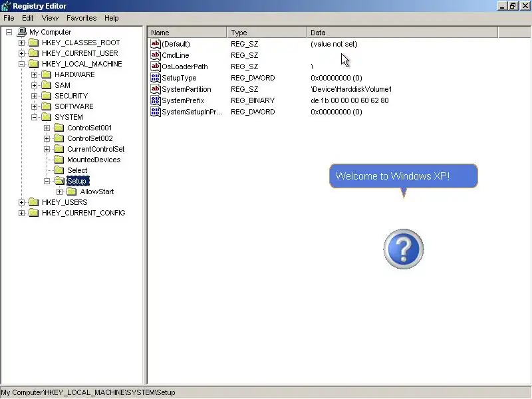Collapse HKEY_LOCAL_MACHINE branch

pos(22,64)
